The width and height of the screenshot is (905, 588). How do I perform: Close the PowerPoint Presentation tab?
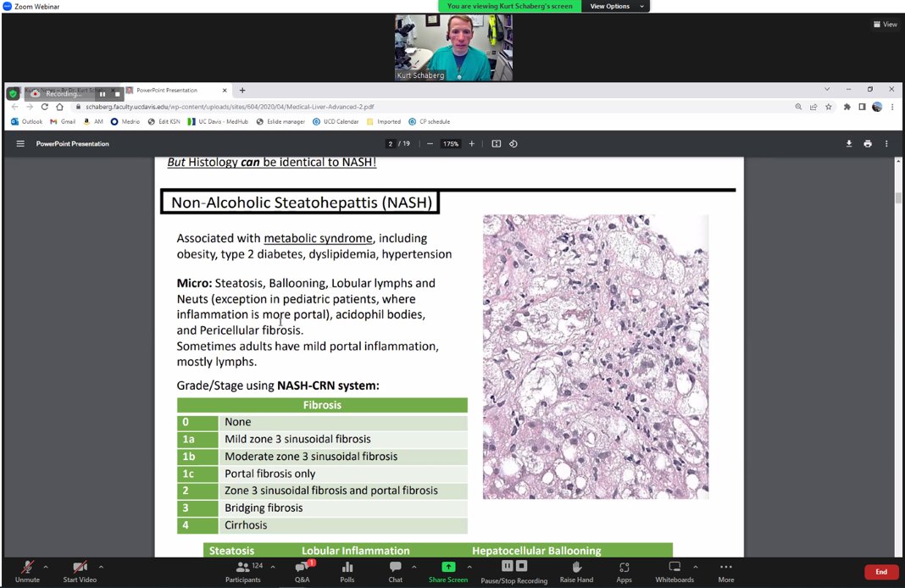pos(225,90)
